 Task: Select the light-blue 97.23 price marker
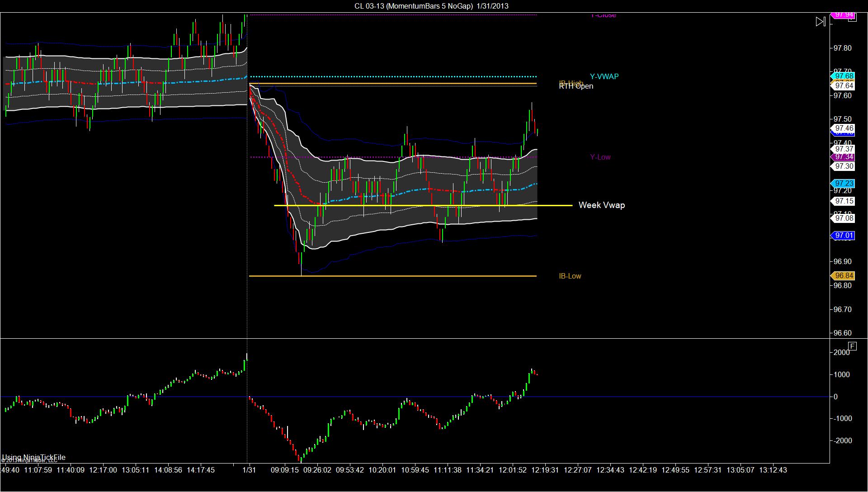pyautogui.click(x=843, y=183)
